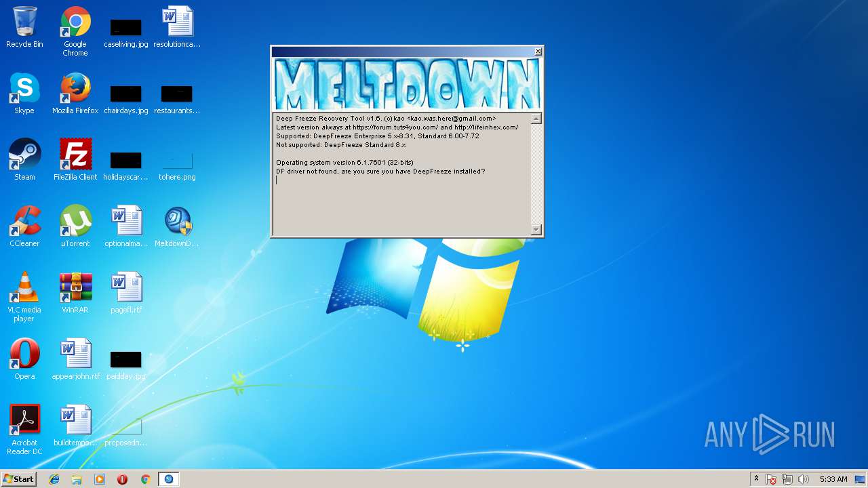Click 'DF driver not found' message line
This screenshot has width=868, height=488.
(380, 171)
